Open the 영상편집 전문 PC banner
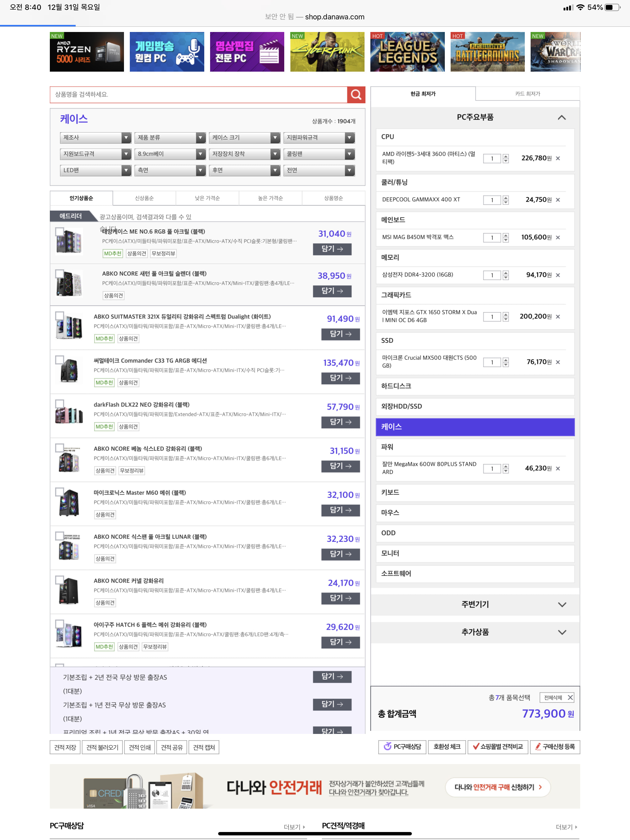The width and height of the screenshot is (630, 840). pyautogui.click(x=247, y=52)
